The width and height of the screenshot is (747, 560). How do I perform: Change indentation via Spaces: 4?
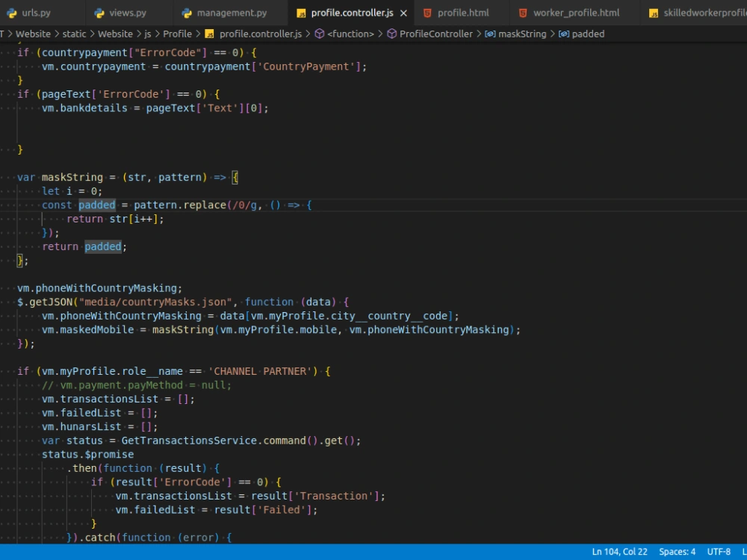[x=677, y=552]
